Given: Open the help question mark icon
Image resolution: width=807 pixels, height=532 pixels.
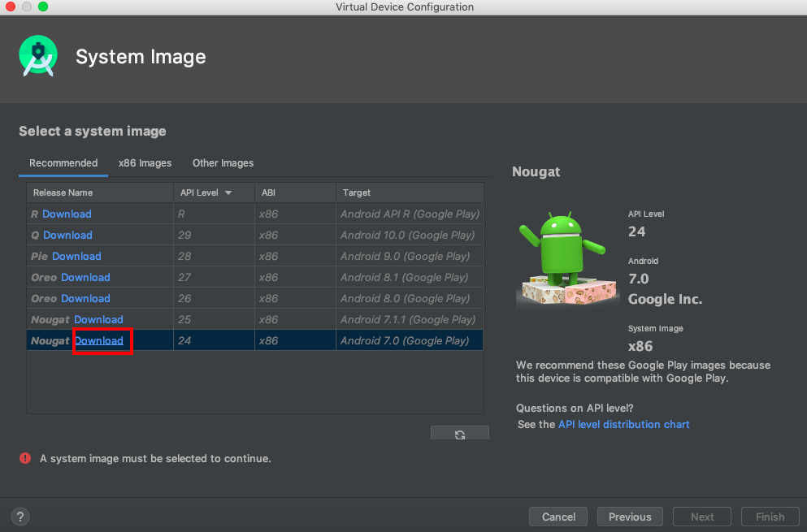Looking at the screenshot, I should [x=20, y=517].
